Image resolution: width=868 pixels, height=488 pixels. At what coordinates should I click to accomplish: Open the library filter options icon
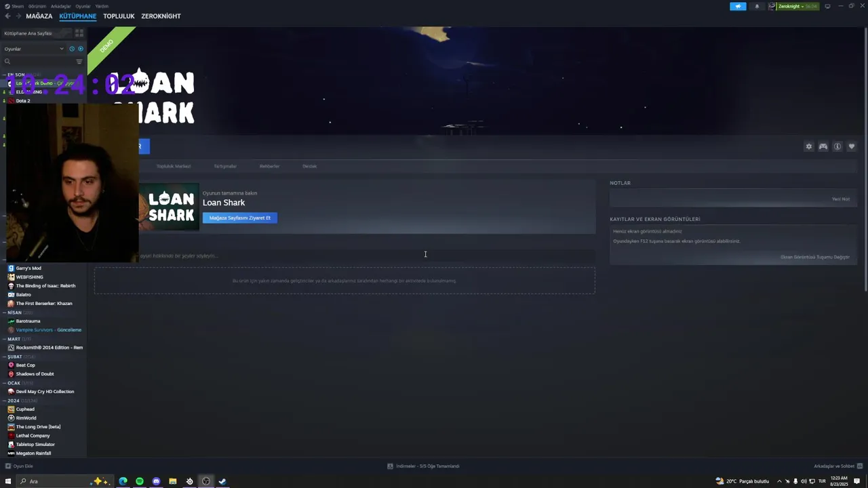tap(79, 62)
